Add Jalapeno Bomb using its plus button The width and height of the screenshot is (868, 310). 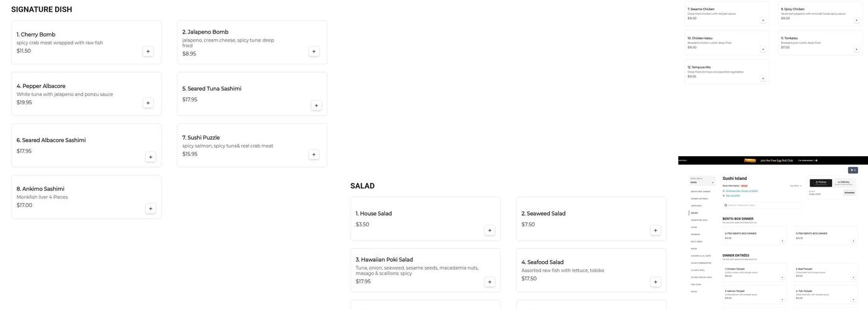(x=314, y=51)
